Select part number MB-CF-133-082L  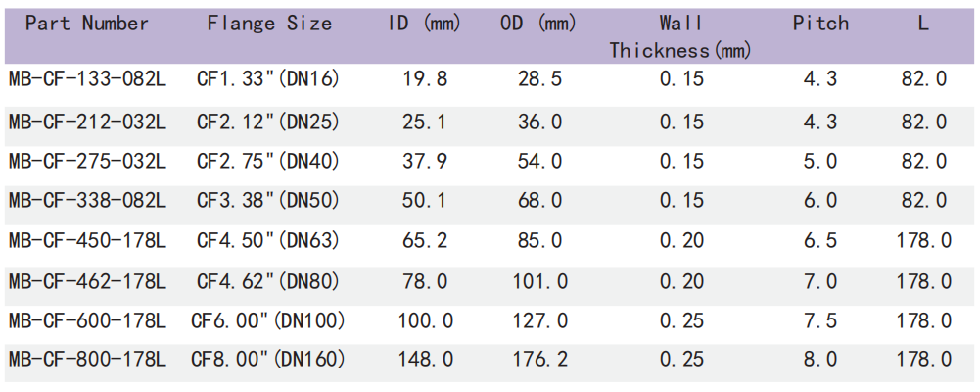coord(87,80)
